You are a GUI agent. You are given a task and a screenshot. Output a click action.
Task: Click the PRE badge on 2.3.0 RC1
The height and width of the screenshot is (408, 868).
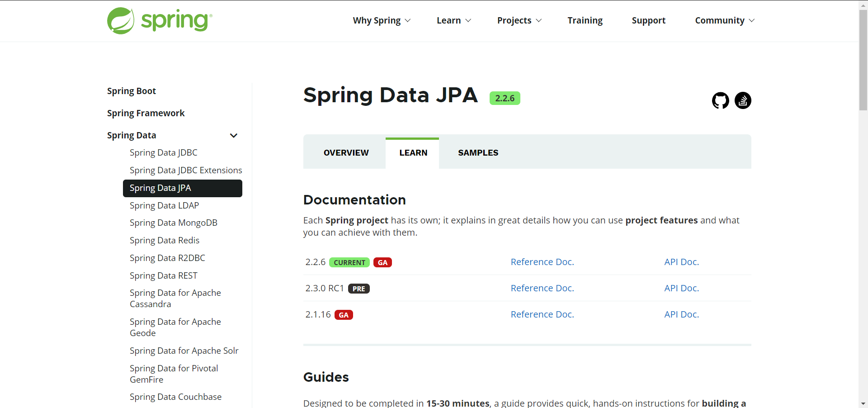tap(359, 289)
